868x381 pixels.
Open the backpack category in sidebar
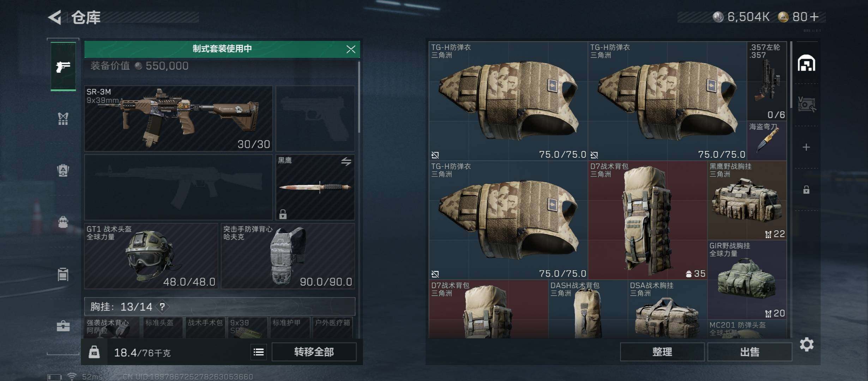coord(63,170)
